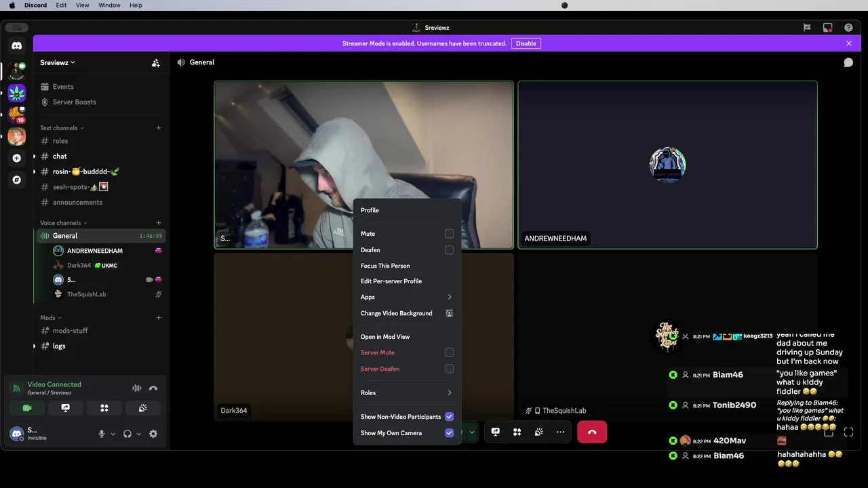Viewport: 868px width, 488px height.
Task: Open microphone input options chevron
Action: click(x=113, y=434)
